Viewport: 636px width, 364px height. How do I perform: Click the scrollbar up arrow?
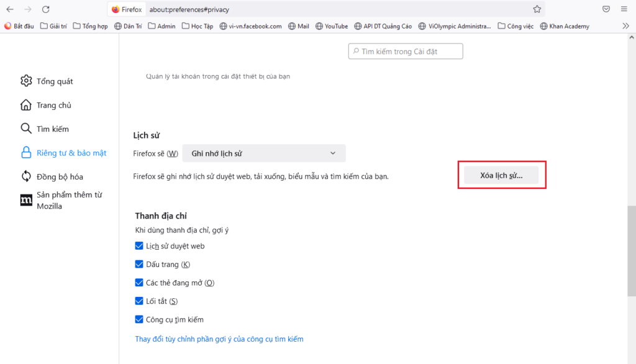[x=632, y=37]
